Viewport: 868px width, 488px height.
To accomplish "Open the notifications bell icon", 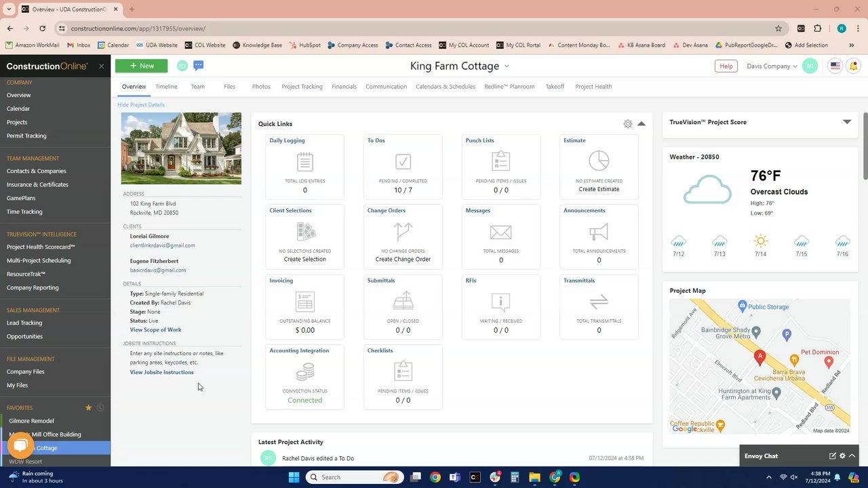I will [x=853, y=66].
